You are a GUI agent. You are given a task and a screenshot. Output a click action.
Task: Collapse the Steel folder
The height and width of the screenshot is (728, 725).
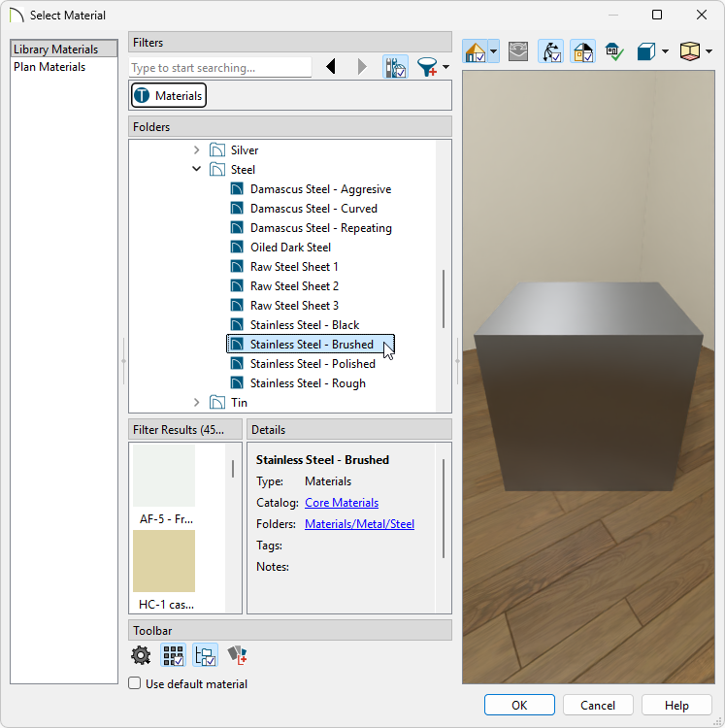click(196, 169)
